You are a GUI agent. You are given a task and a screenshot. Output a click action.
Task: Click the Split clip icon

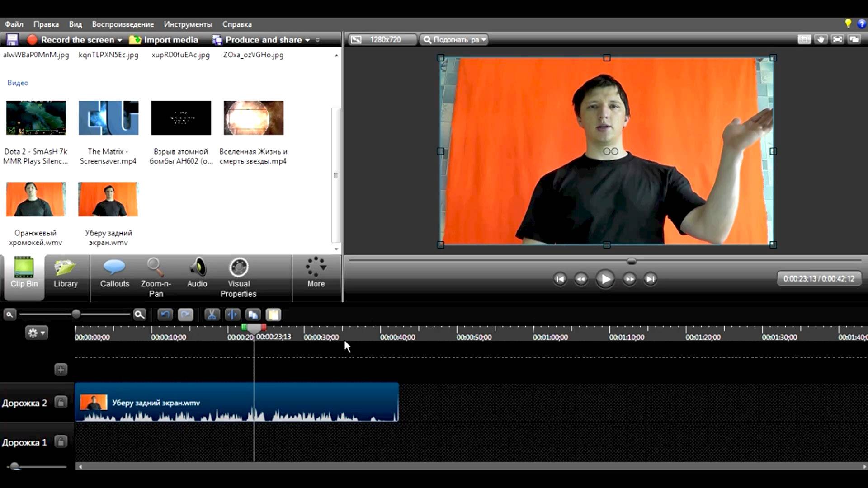tap(232, 314)
